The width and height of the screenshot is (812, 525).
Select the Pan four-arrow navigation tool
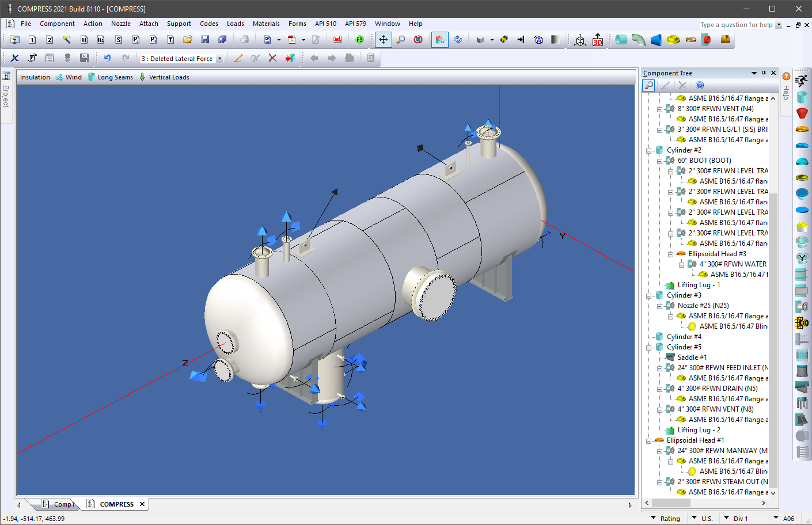pyautogui.click(x=382, y=39)
